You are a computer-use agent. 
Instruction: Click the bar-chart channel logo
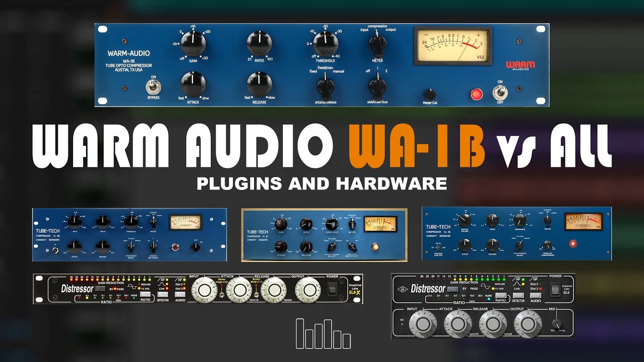coord(323,333)
